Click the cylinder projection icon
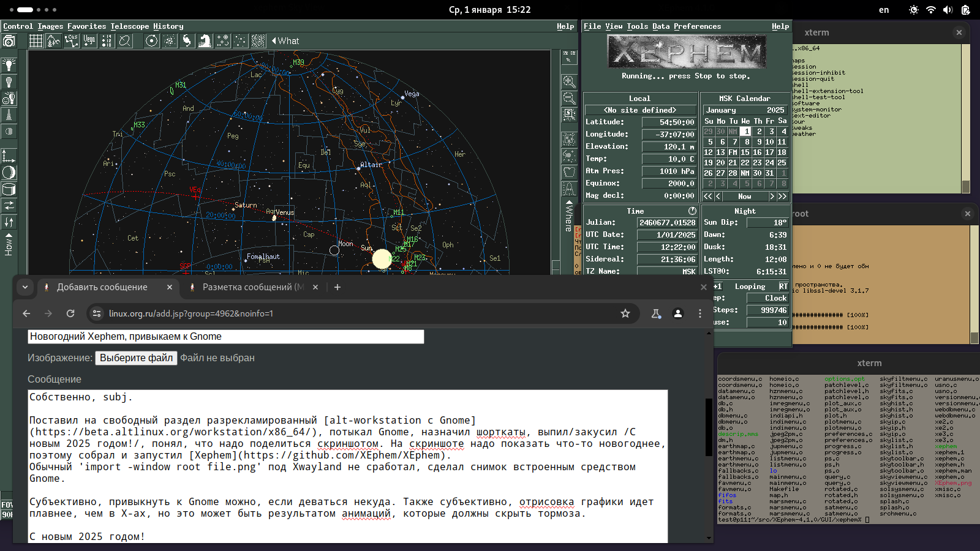 [x=9, y=189]
